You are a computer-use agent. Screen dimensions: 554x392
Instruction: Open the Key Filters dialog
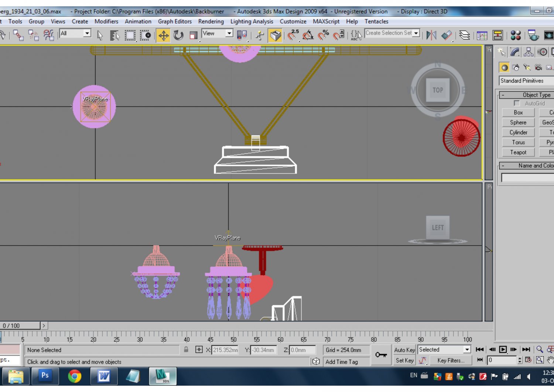[x=451, y=361]
